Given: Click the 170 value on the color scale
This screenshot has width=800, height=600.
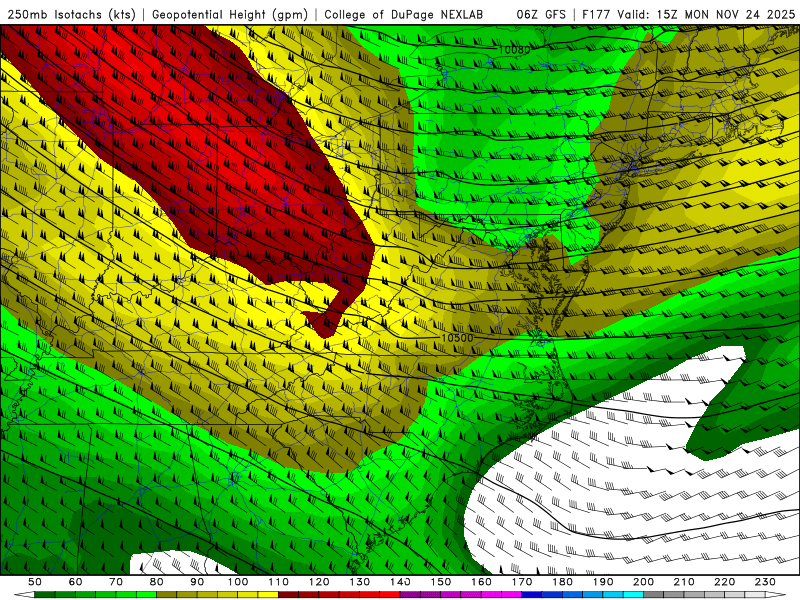Looking at the screenshot, I should [x=522, y=581].
